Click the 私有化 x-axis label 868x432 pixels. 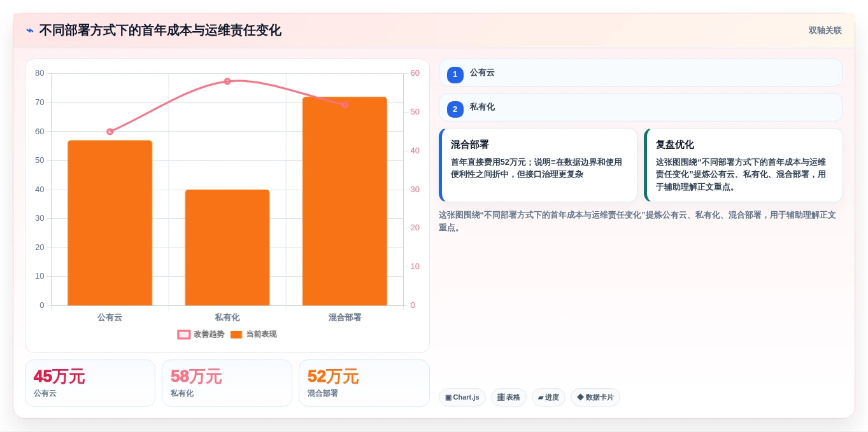click(x=227, y=317)
